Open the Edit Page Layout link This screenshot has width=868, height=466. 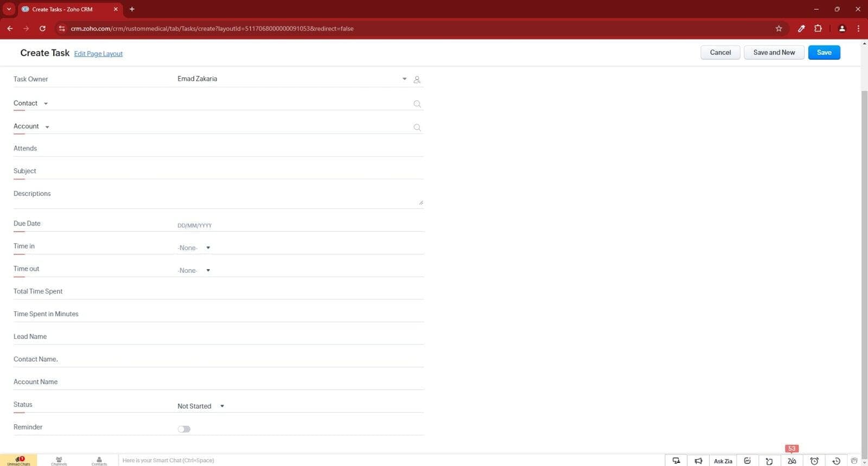(x=98, y=54)
